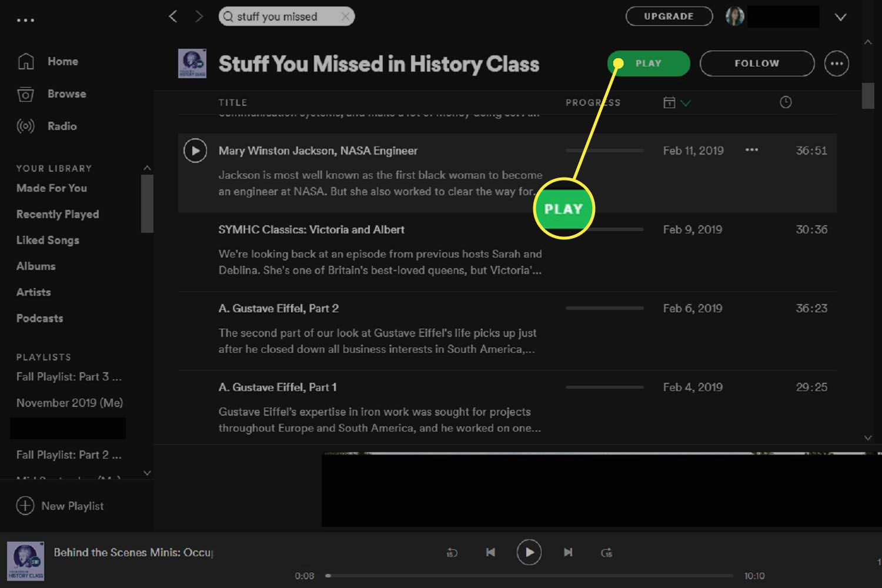Open Made For You library section
This screenshot has width=882, height=588.
(52, 188)
